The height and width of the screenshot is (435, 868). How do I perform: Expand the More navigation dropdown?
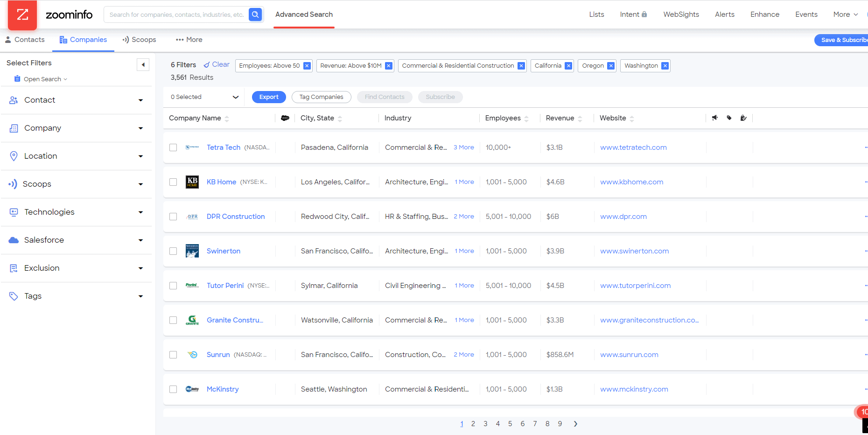[x=845, y=14]
